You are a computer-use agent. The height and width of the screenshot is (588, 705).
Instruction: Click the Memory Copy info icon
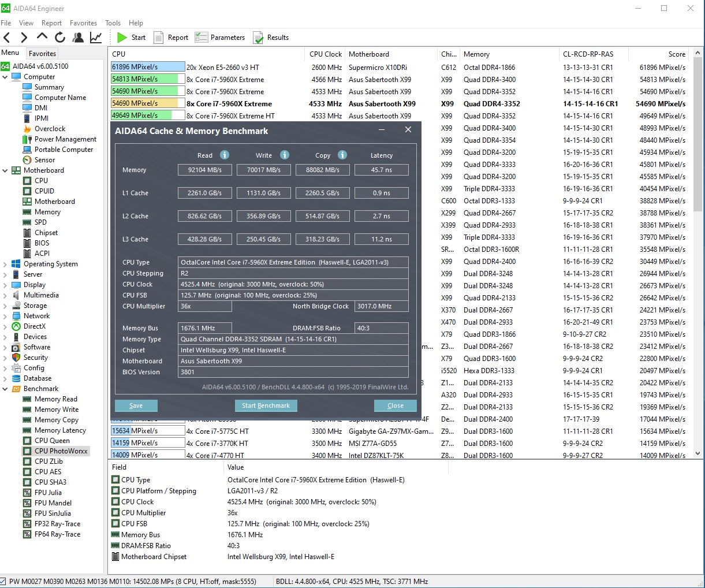342,155
